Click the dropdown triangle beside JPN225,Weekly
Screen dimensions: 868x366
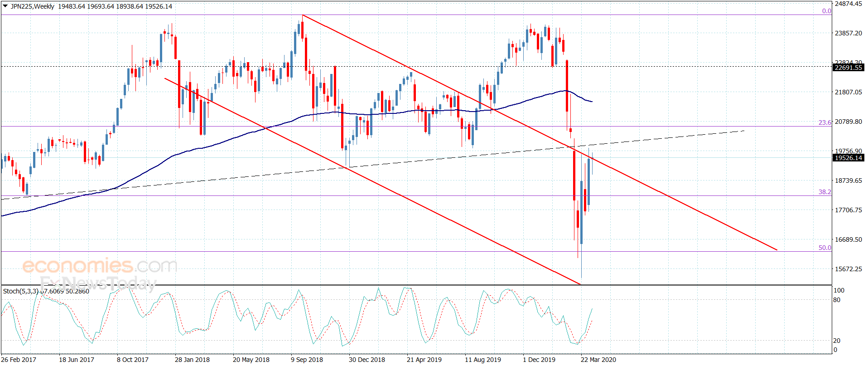5,6
